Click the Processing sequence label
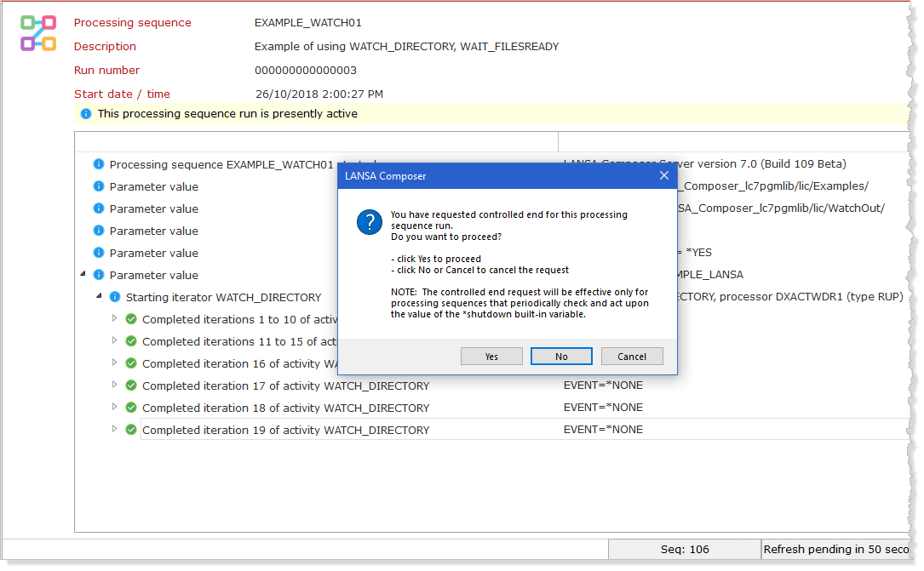This screenshot has width=924, height=571. [133, 22]
